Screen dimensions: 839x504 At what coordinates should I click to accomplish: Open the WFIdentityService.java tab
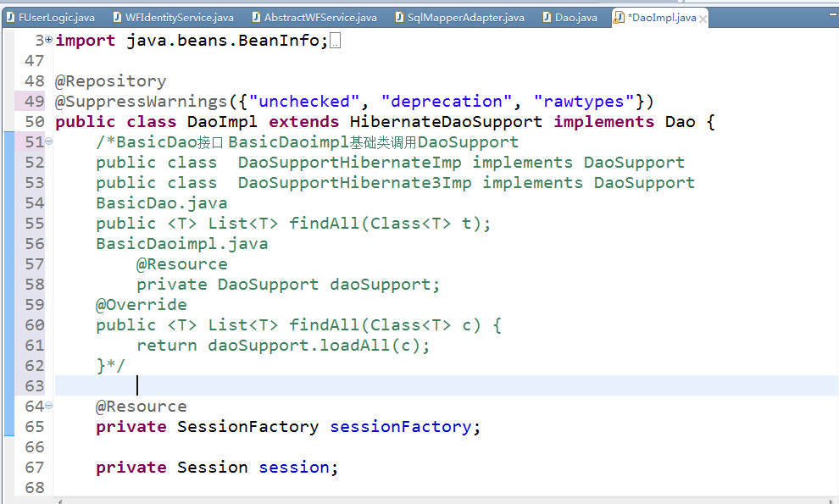point(174,18)
